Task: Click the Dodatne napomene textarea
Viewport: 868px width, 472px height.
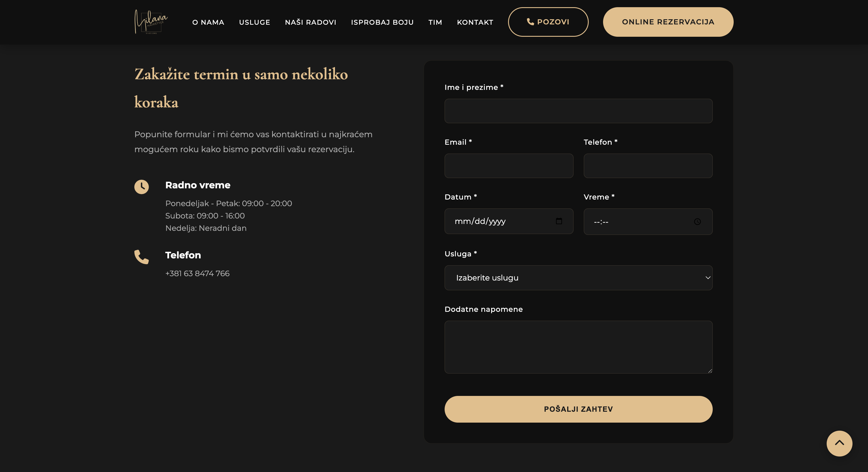Action: (578, 347)
